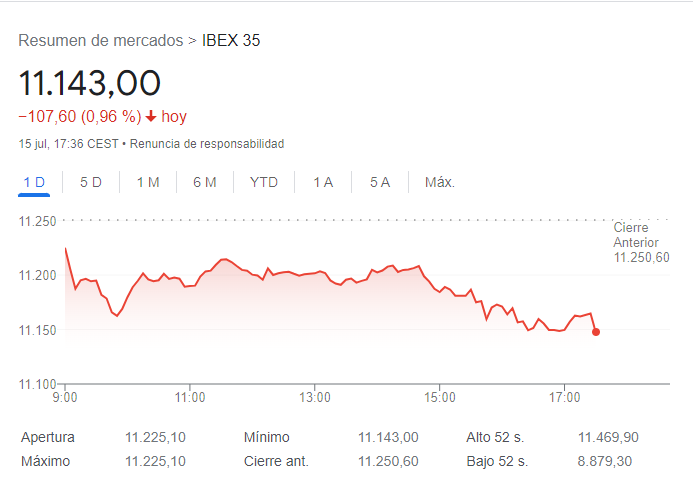Click the Mínimo value 11.143,00
The image size is (693, 485).
[x=388, y=437]
